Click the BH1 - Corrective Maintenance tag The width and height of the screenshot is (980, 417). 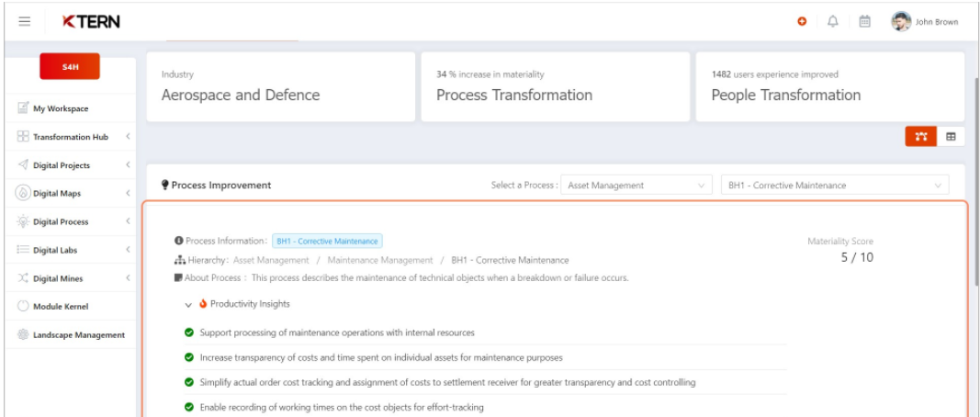click(327, 241)
